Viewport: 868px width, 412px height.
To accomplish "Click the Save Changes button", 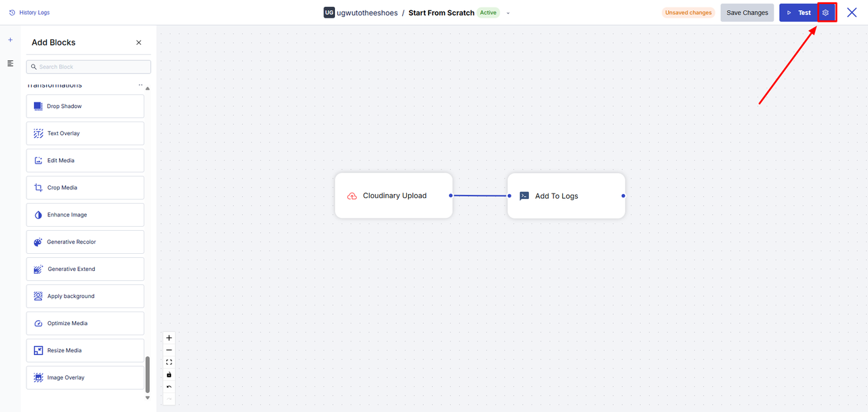I will pos(747,13).
